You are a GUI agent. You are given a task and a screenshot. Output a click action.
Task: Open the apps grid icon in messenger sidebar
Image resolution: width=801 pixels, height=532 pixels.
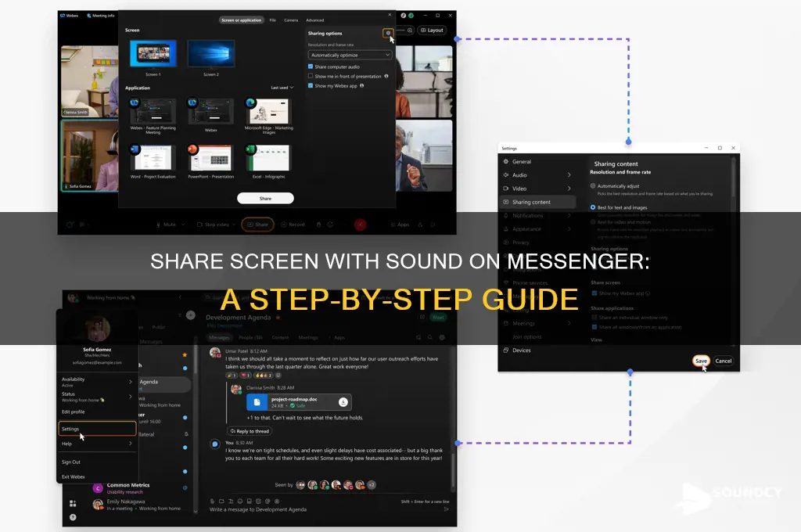(x=73, y=503)
